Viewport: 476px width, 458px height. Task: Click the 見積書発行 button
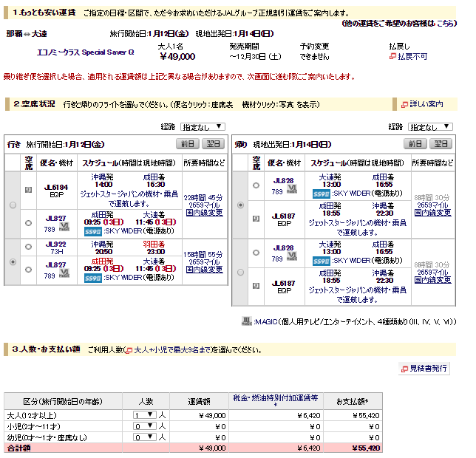tap(424, 369)
